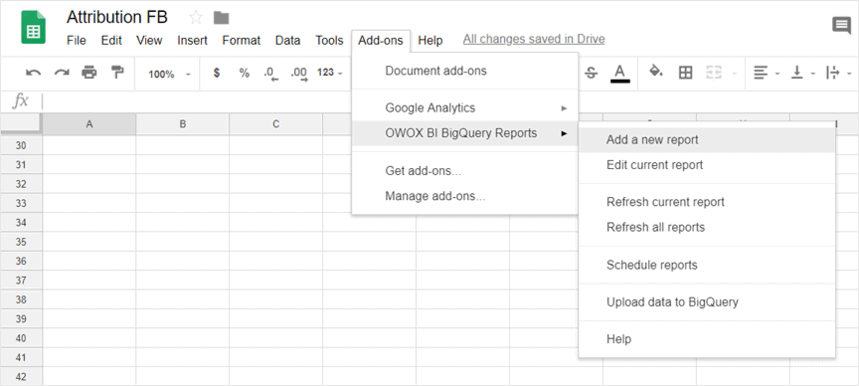Select Add a new report
Screen dimensions: 859x386
tap(707, 140)
